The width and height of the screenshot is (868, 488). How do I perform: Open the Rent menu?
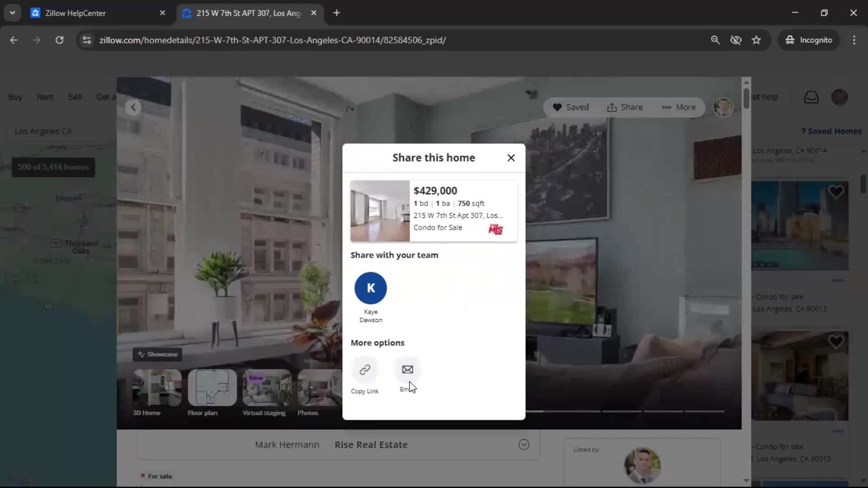(45, 97)
